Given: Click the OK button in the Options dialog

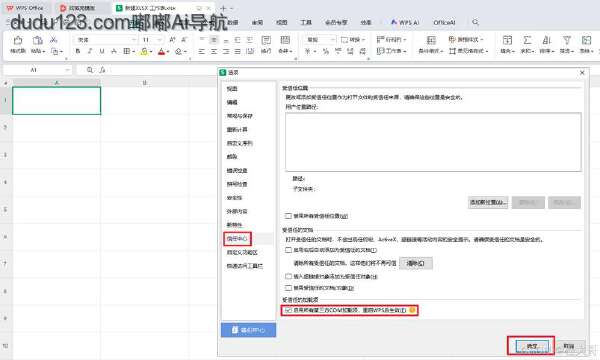Looking at the screenshot, I should 532,346.
